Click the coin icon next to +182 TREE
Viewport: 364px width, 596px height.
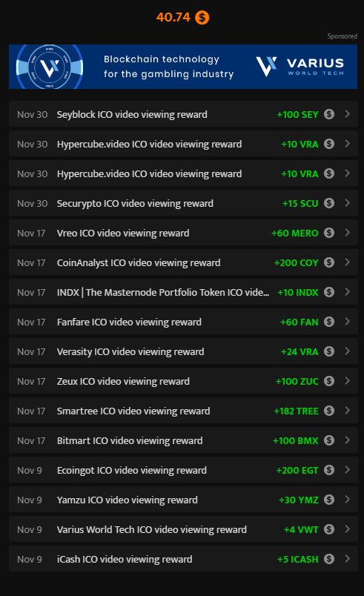click(329, 411)
